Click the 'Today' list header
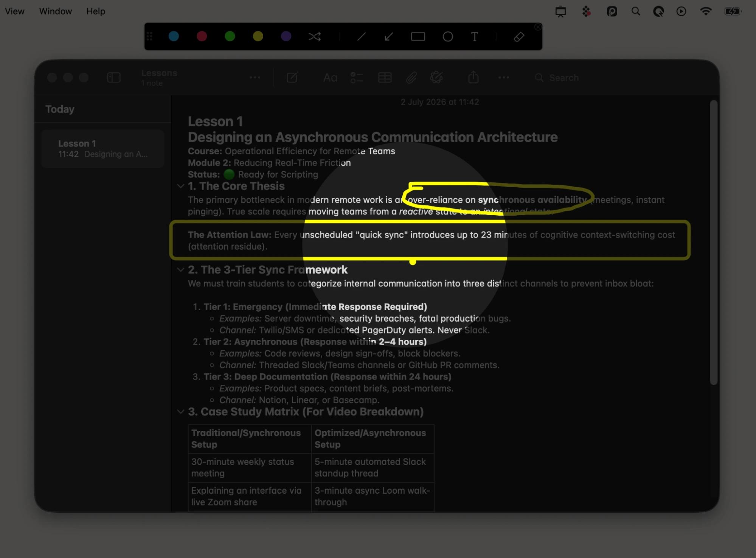This screenshot has width=756, height=558. pos(60,109)
